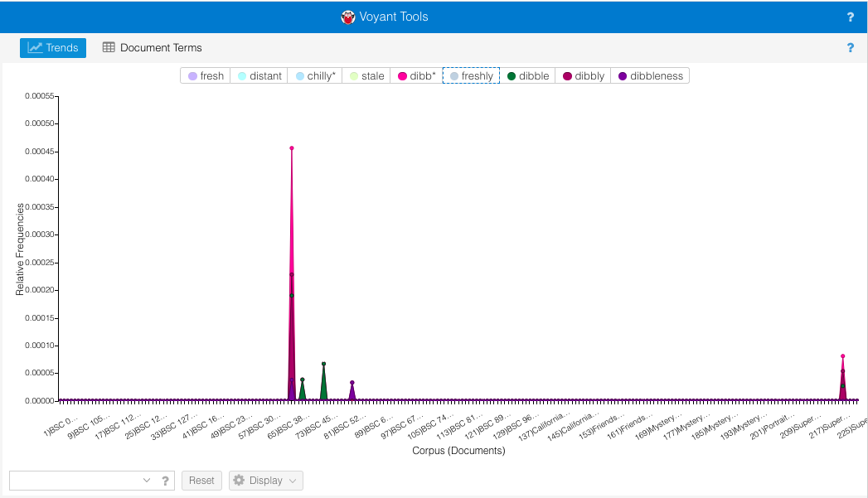Switch to the Document Terms tab
Image resolution: width=868 pixels, height=498 pixels.
(153, 47)
